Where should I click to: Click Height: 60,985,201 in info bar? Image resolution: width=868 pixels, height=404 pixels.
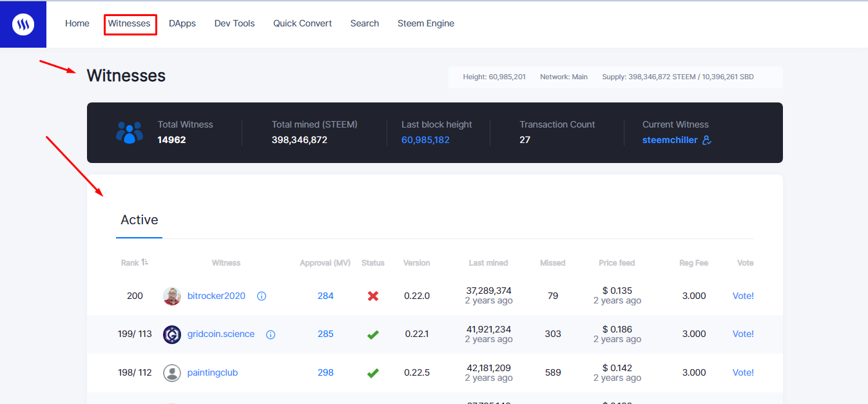click(494, 77)
